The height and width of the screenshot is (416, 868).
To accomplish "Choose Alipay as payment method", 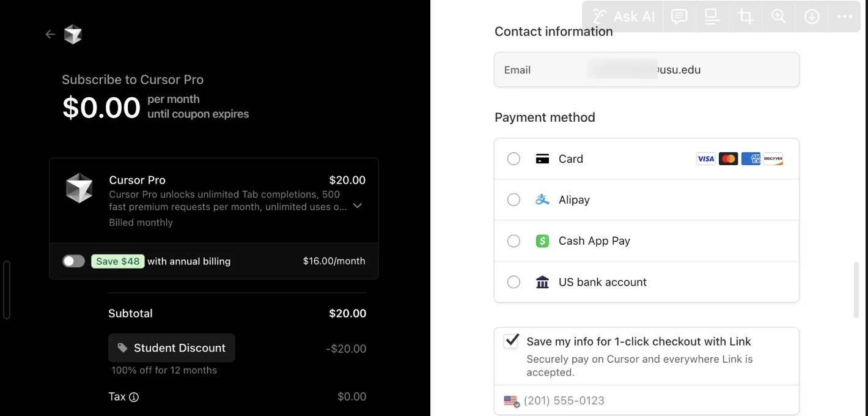I will tap(513, 200).
